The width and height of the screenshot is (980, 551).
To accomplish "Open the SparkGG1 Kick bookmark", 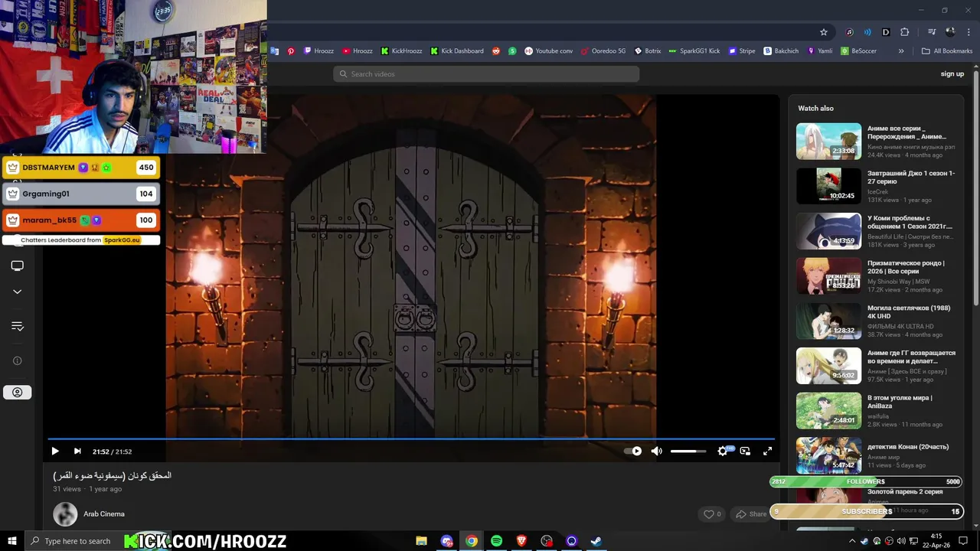I will pos(694,51).
